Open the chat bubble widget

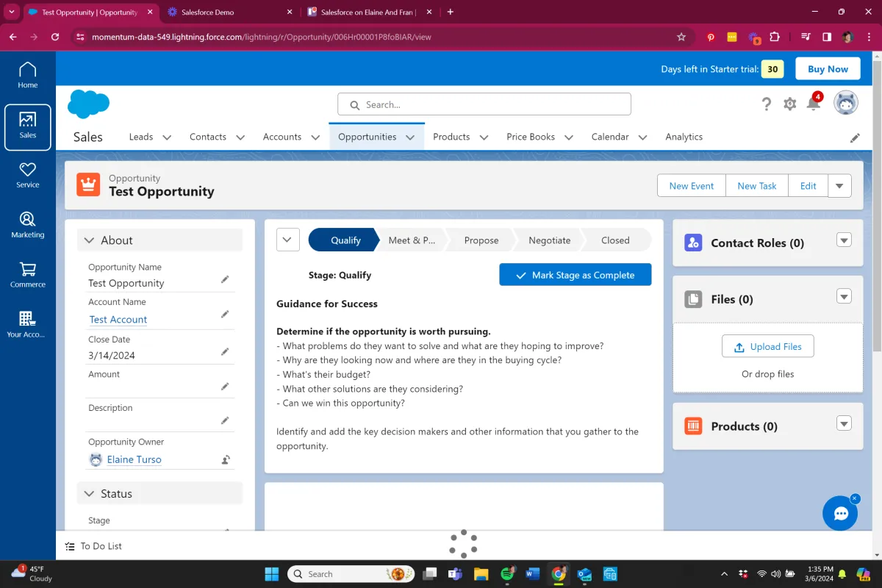[840, 513]
